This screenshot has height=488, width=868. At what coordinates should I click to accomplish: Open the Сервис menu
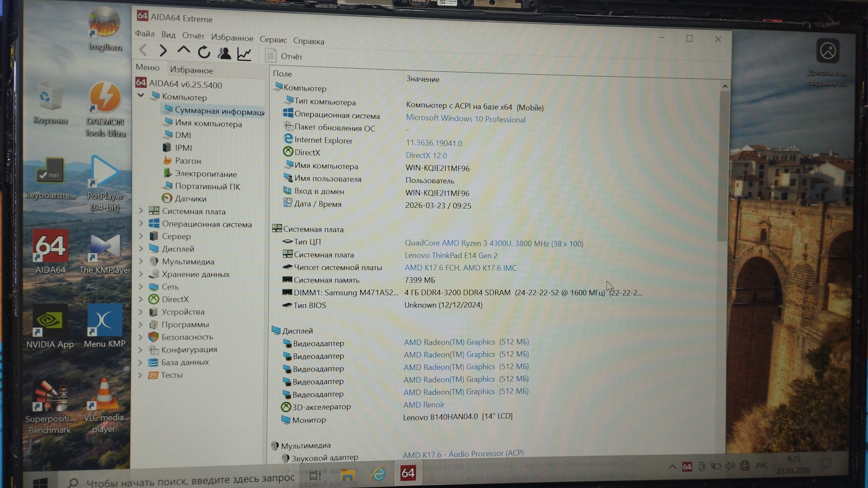273,40
